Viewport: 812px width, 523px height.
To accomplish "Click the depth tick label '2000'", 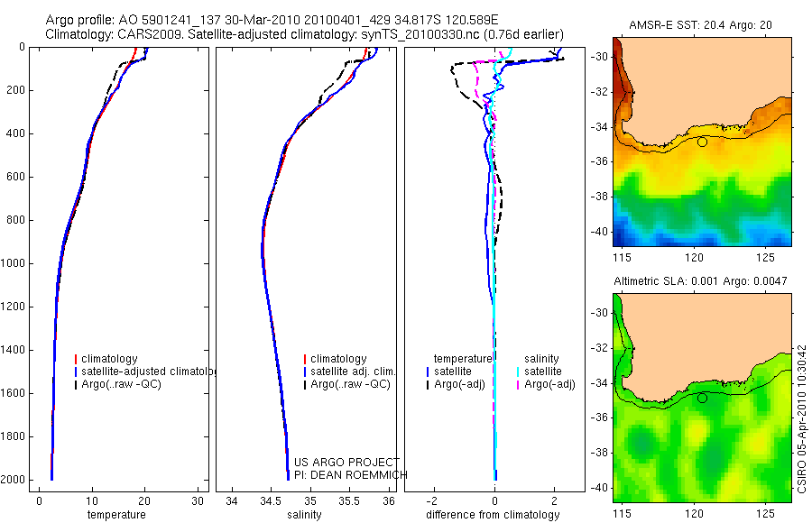I will (14, 480).
